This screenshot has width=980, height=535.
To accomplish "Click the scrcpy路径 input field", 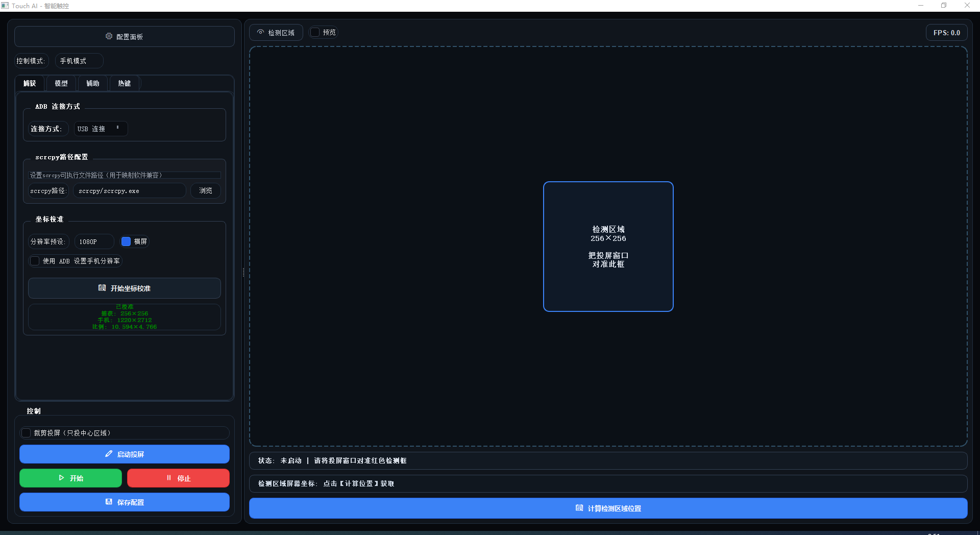I will (x=129, y=191).
